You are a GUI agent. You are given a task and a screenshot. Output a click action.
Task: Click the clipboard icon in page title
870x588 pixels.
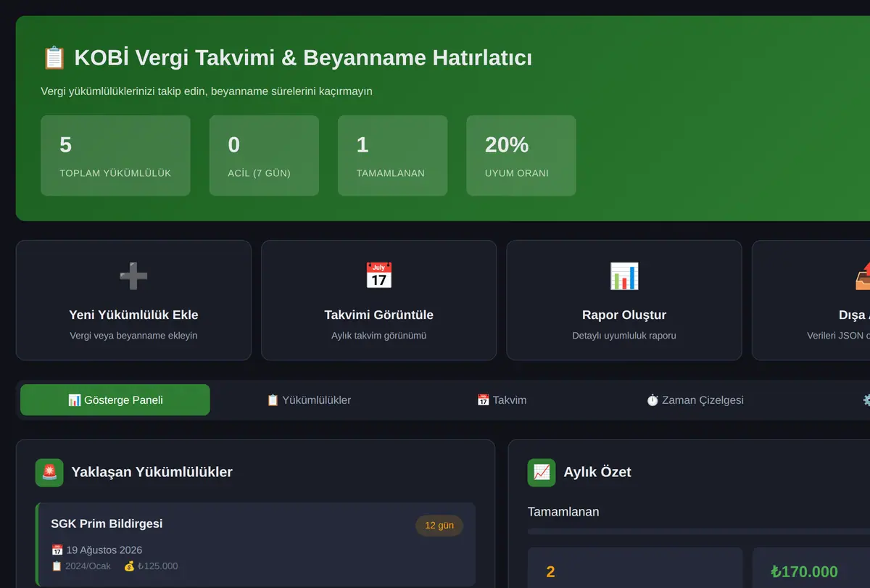point(54,58)
